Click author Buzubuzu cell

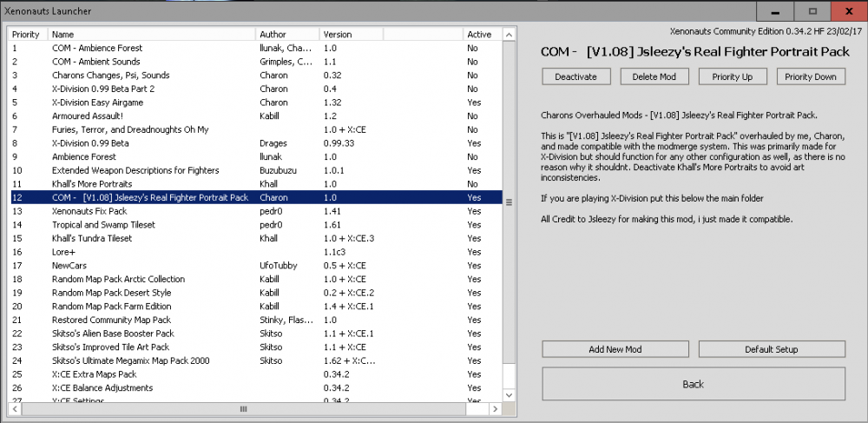tap(278, 170)
